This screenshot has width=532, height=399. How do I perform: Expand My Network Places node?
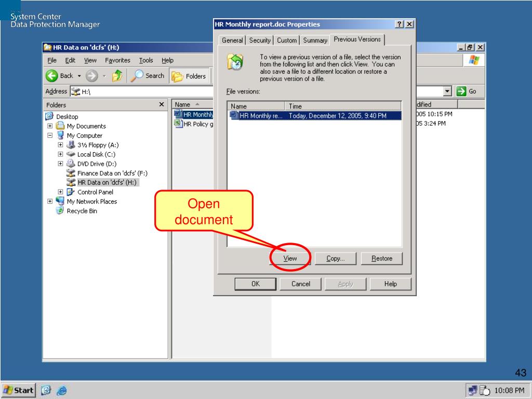click(x=50, y=201)
